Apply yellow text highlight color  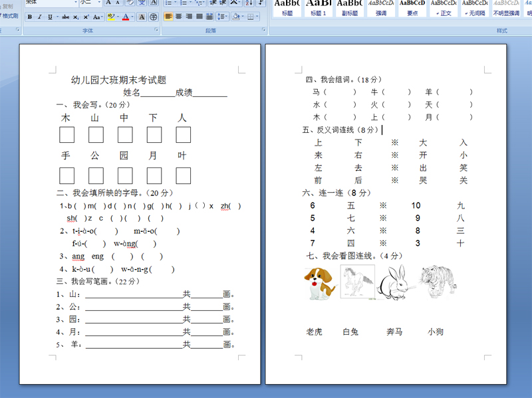(x=110, y=17)
